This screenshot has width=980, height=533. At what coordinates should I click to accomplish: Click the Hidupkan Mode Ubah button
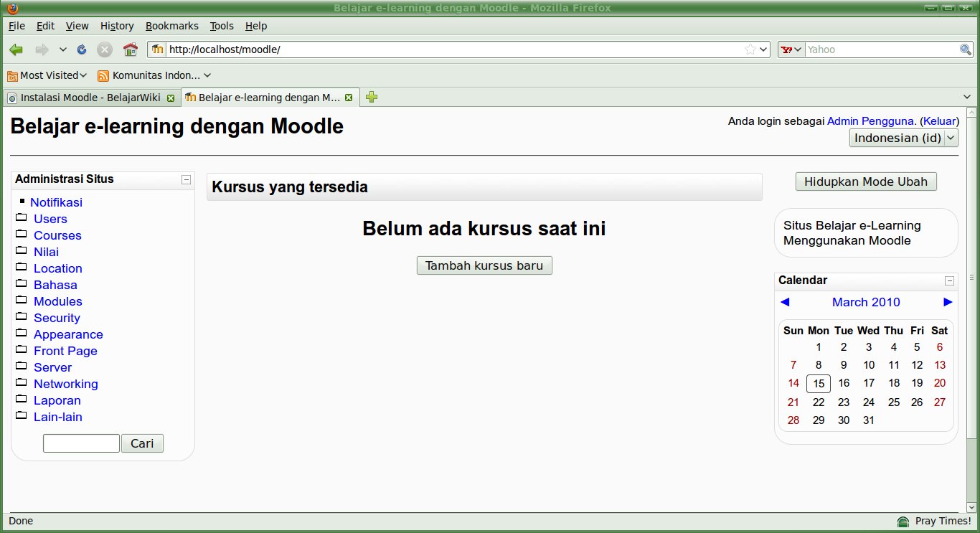pyautogui.click(x=866, y=181)
